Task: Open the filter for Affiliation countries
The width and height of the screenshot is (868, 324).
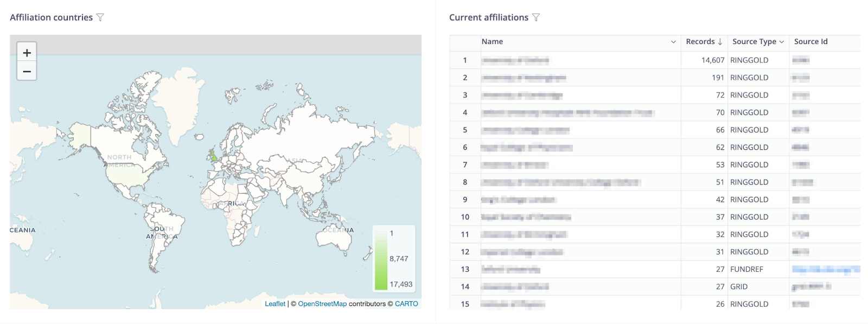Action: coord(100,17)
